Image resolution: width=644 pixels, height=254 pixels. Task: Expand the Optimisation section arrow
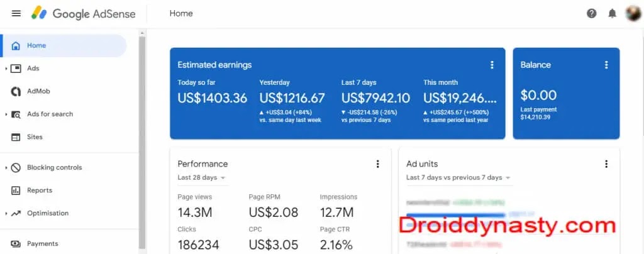6,213
